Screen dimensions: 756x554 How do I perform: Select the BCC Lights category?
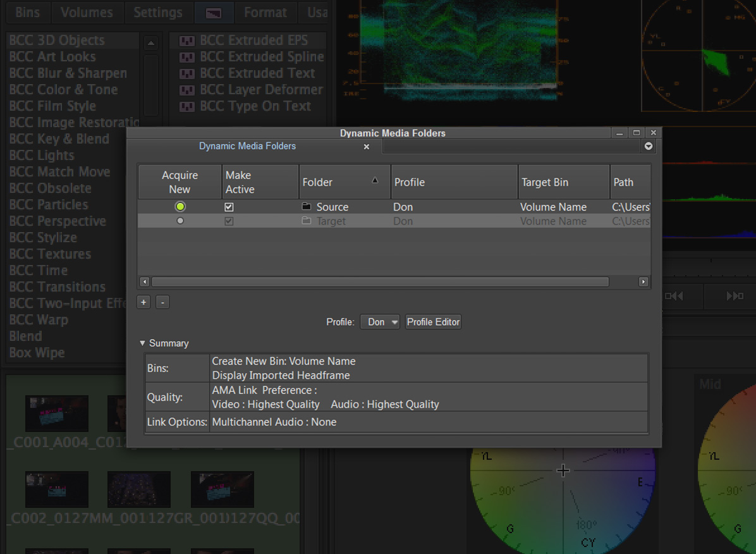42,155
